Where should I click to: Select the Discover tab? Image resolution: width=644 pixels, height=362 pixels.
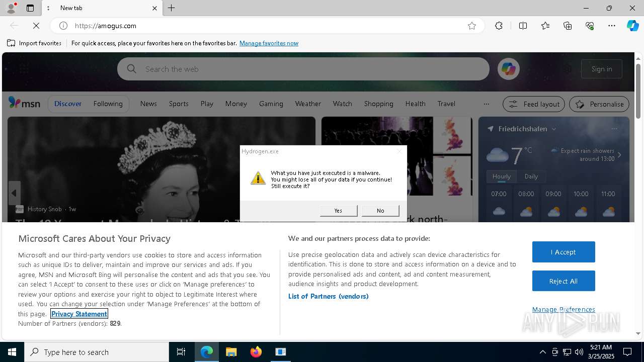coord(68,104)
